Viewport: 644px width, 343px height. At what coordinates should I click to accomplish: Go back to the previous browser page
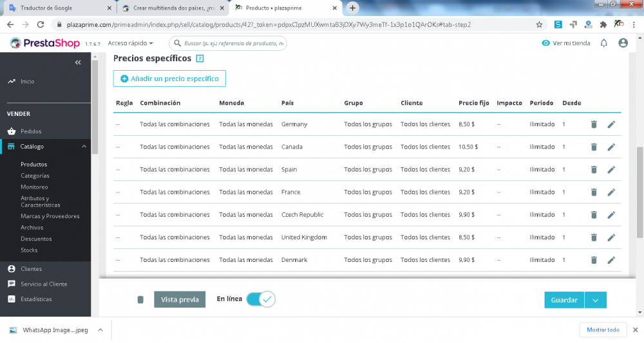[x=10, y=24]
